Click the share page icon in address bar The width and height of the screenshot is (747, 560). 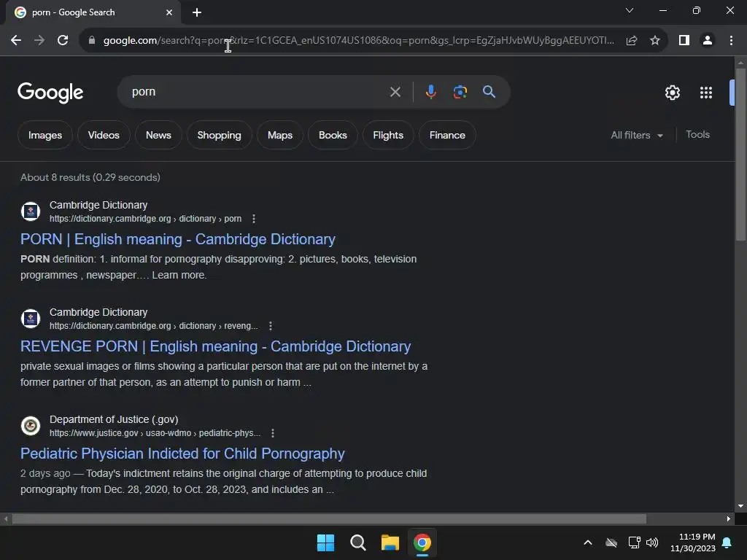(632, 41)
